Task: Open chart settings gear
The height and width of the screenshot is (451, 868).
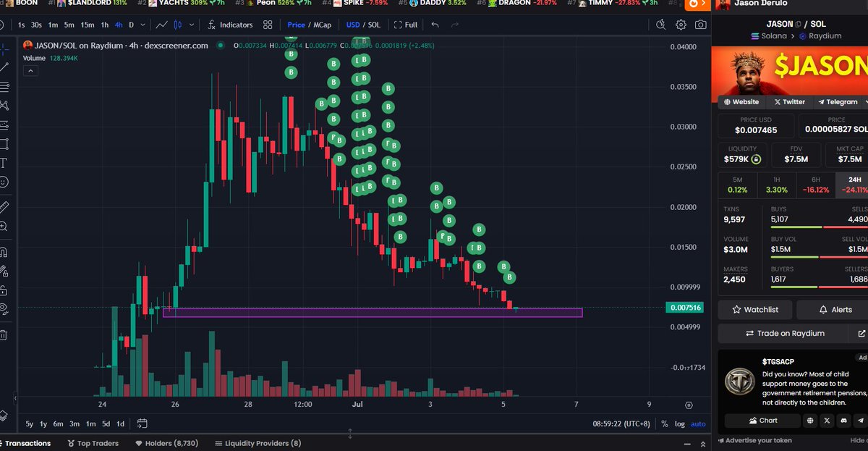Action: tap(681, 25)
